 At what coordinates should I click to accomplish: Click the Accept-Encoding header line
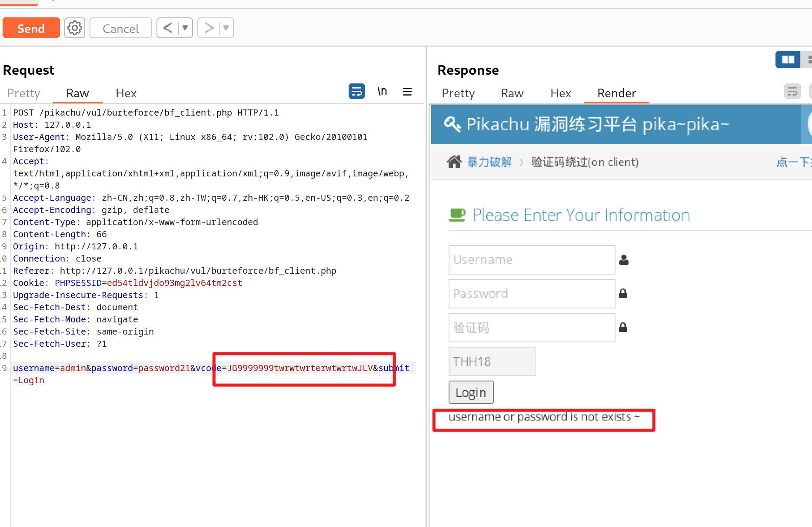coord(91,210)
